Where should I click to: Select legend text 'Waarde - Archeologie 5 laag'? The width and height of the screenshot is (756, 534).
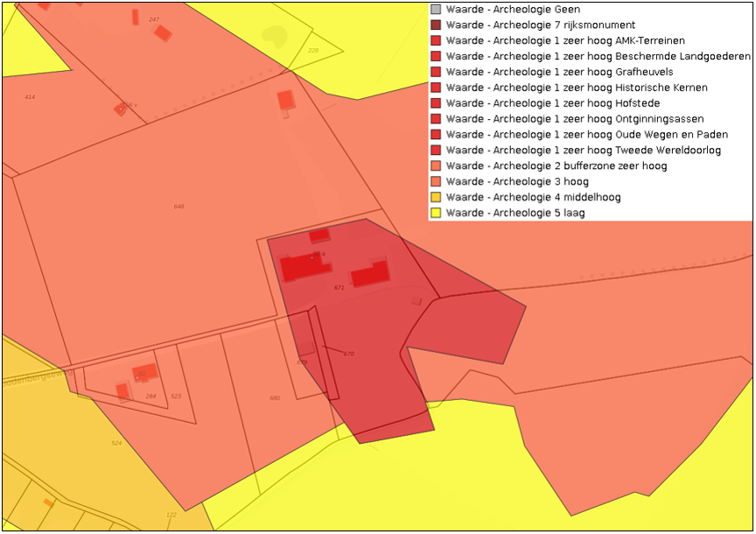[x=515, y=213]
